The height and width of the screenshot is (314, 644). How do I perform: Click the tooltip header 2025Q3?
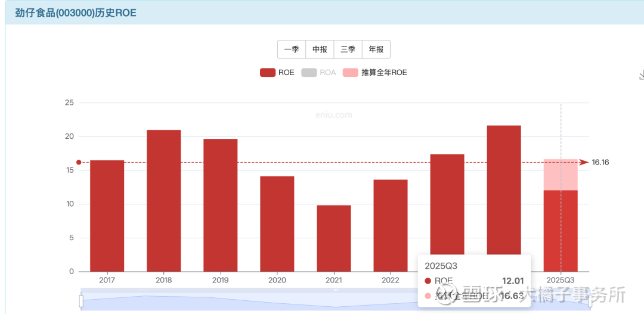[x=441, y=266]
